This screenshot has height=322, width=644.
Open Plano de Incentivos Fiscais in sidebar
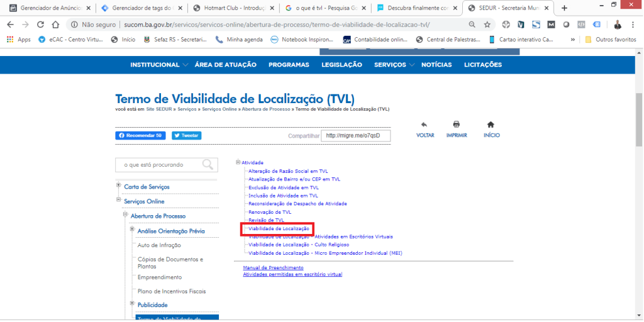[x=172, y=291]
